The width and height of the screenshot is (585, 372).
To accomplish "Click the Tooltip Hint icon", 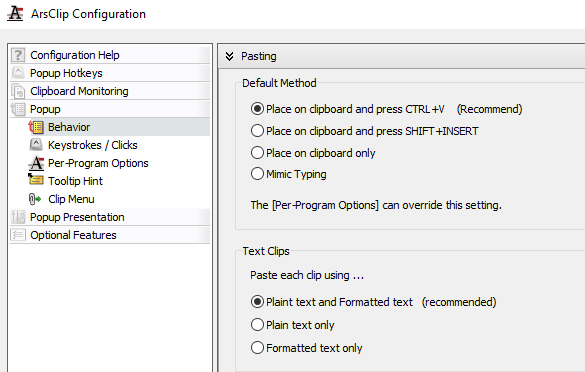I will (36, 180).
